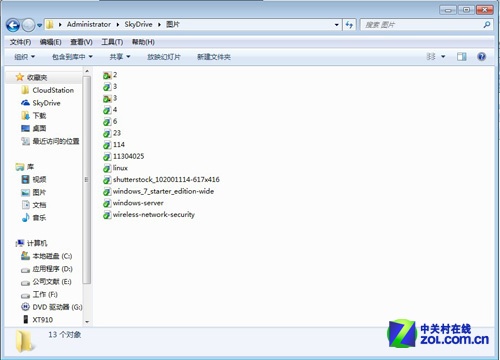Click the change view icon
500x360 pixels.
tap(431, 57)
